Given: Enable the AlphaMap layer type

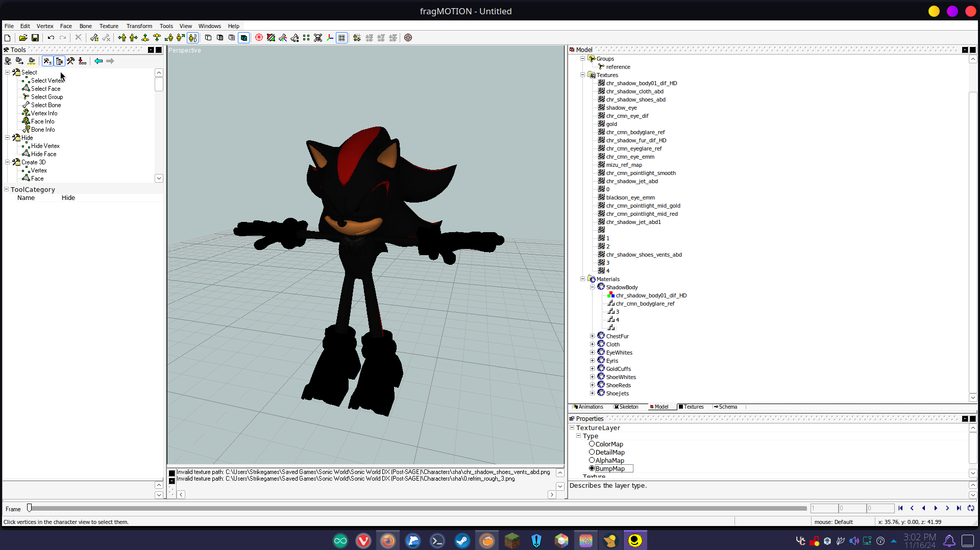Looking at the screenshot, I should [592, 460].
